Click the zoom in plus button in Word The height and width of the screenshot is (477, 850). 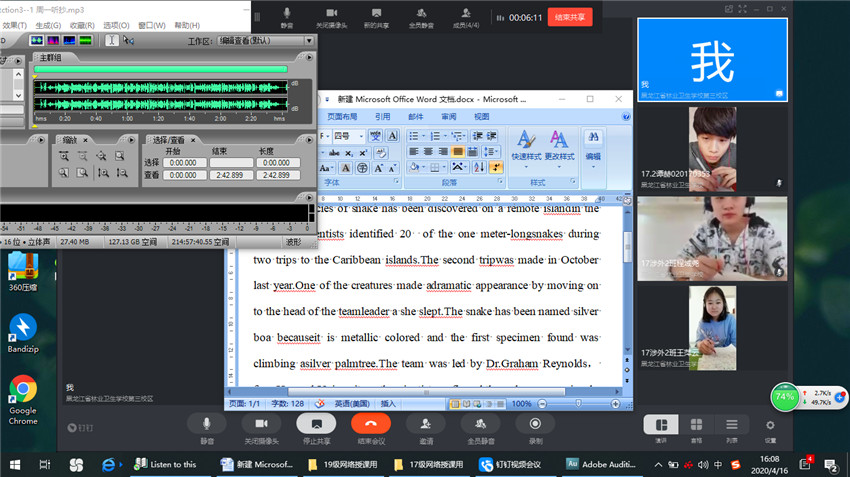[x=615, y=404]
